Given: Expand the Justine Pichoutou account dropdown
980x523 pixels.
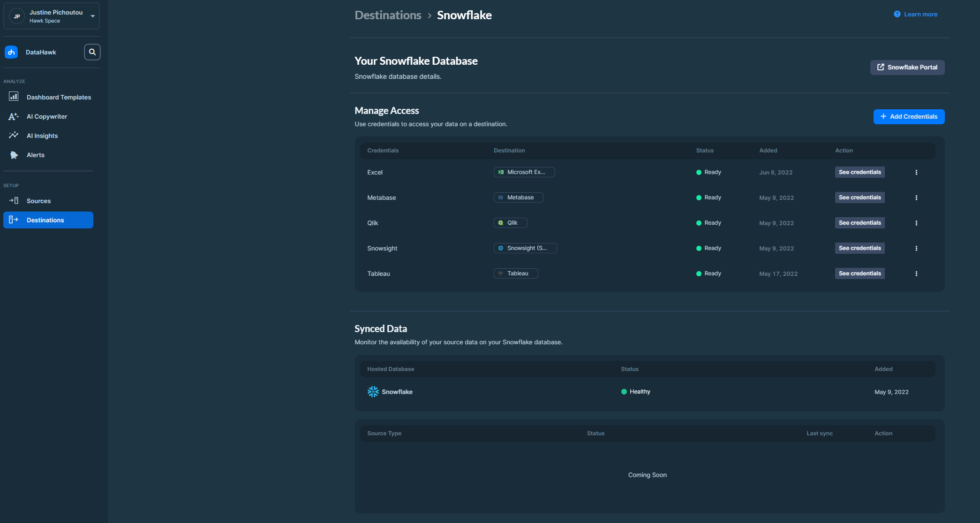Looking at the screenshot, I should click(x=92, y=16).
